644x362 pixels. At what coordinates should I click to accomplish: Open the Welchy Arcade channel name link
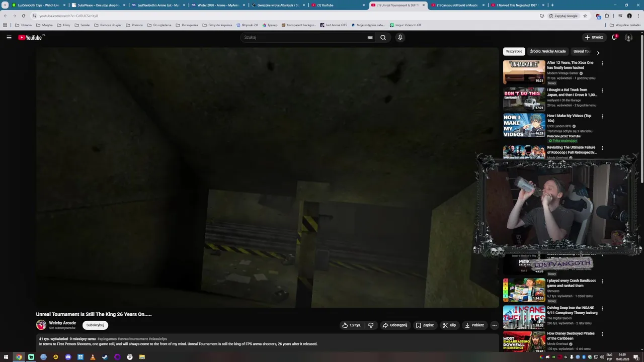tap(62, 323)
